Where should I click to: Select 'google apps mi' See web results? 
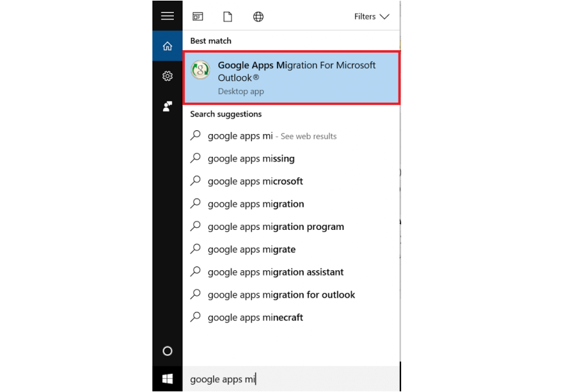(291, 136)
